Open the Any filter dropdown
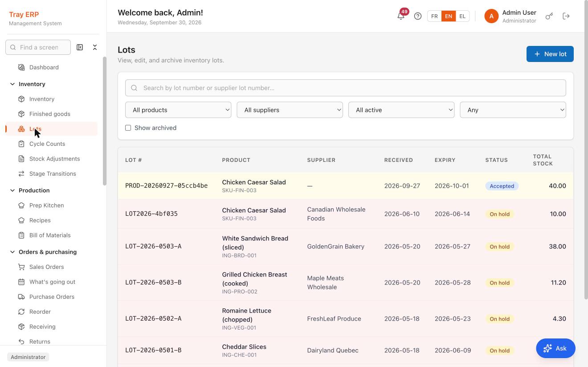Image resolution: width=588 pixels, height=367 pixels. [x=513, y=110]
